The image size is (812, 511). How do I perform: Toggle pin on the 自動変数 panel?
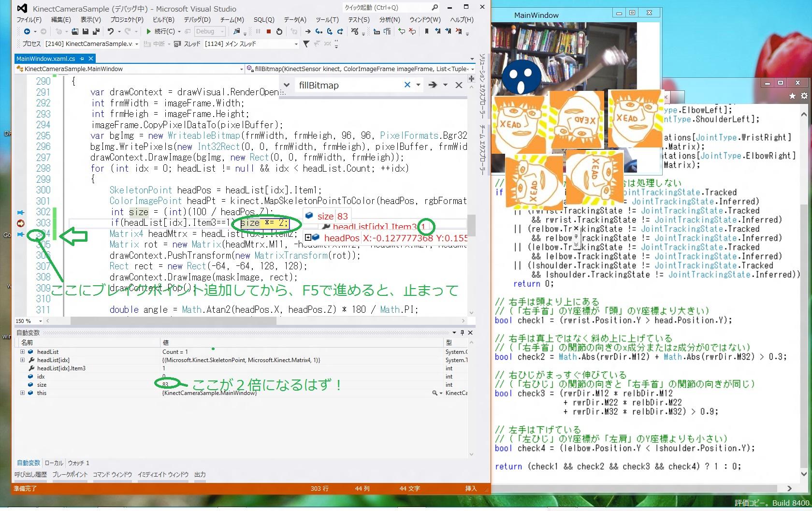point(462,333)
